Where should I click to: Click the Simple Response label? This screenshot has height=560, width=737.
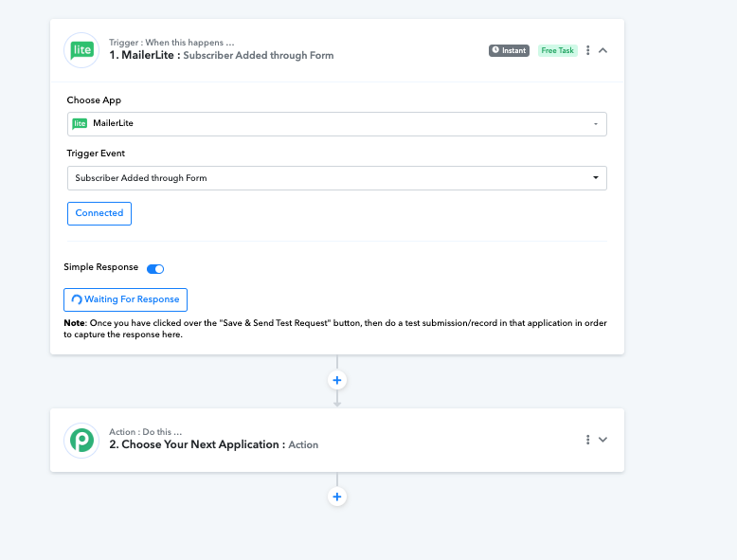coord(101,267)
